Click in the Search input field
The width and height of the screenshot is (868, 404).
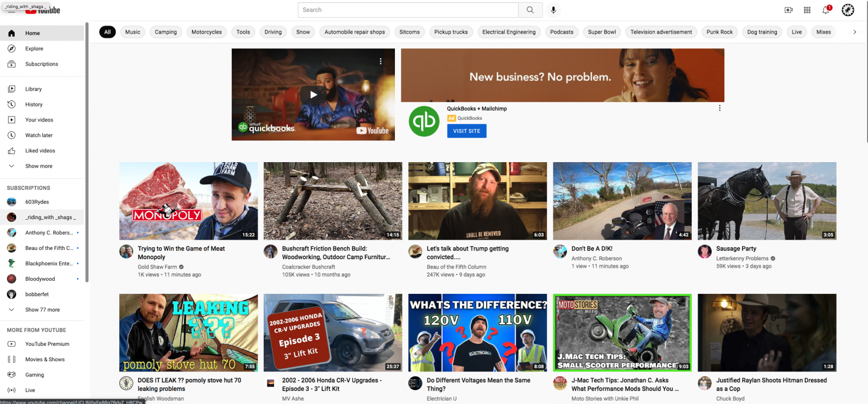[407, 10]
